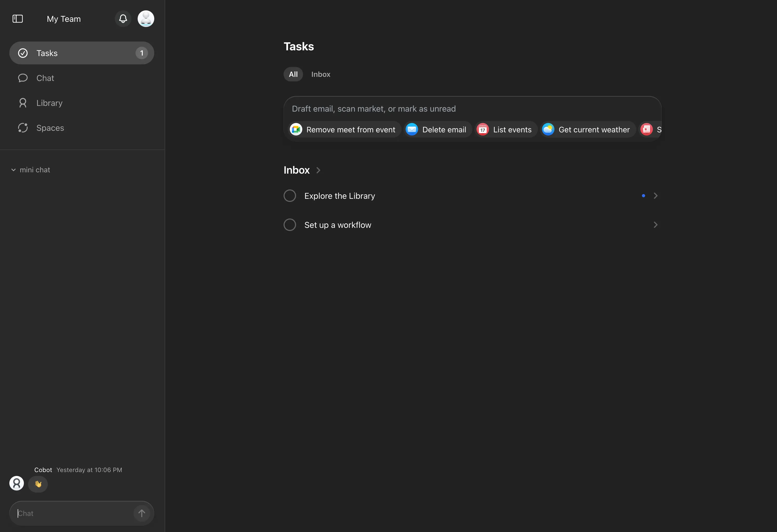
Task: Select the Delete email suggestion chip
Action: (x=438, y=130)
